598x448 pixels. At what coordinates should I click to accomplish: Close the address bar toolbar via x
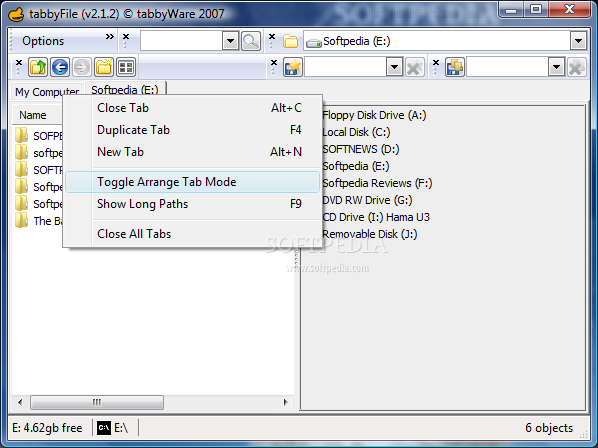point(272,37)
